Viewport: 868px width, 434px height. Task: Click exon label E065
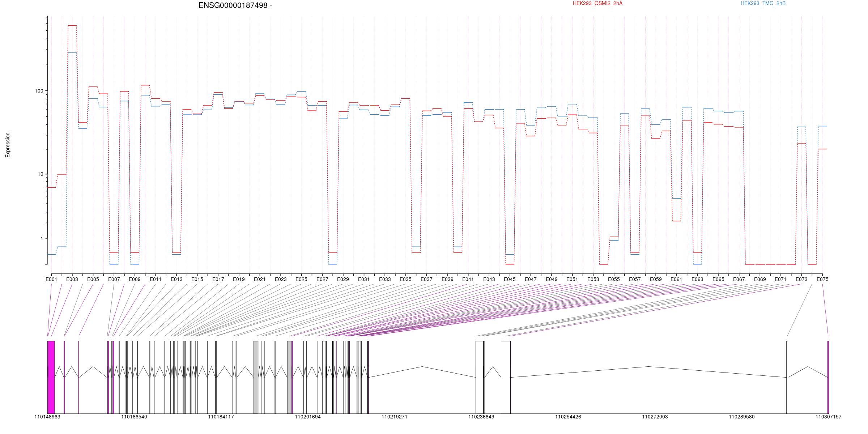coord(718,279)
